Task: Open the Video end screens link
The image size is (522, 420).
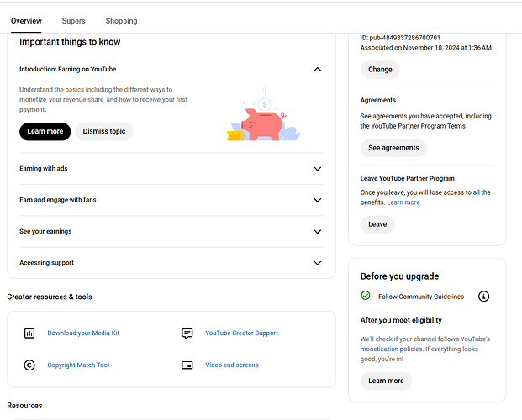Action: (x=232, y=365)
